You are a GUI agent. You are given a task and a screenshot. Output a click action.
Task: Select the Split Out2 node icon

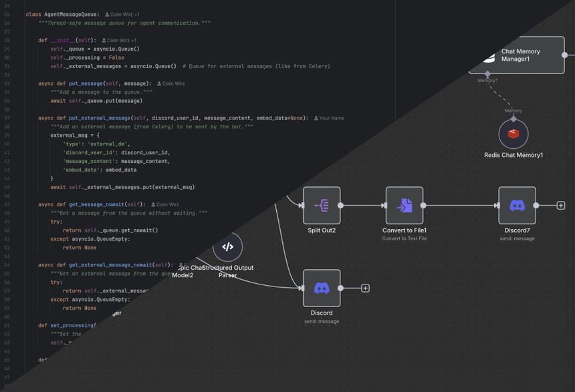[322, 206]
